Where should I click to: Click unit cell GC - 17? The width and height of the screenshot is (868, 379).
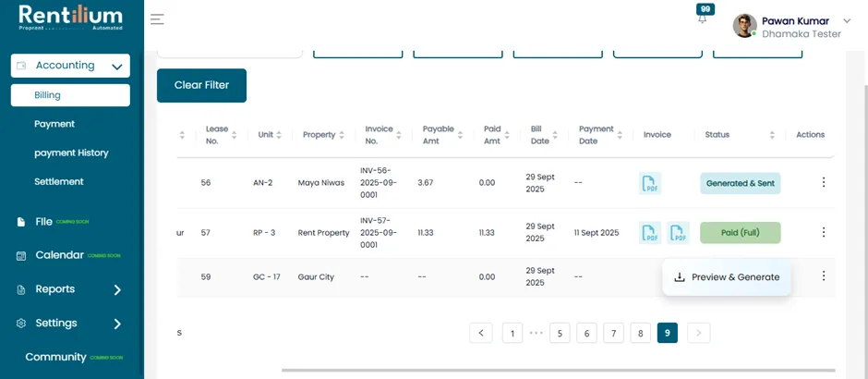click(x=266, y=277)
